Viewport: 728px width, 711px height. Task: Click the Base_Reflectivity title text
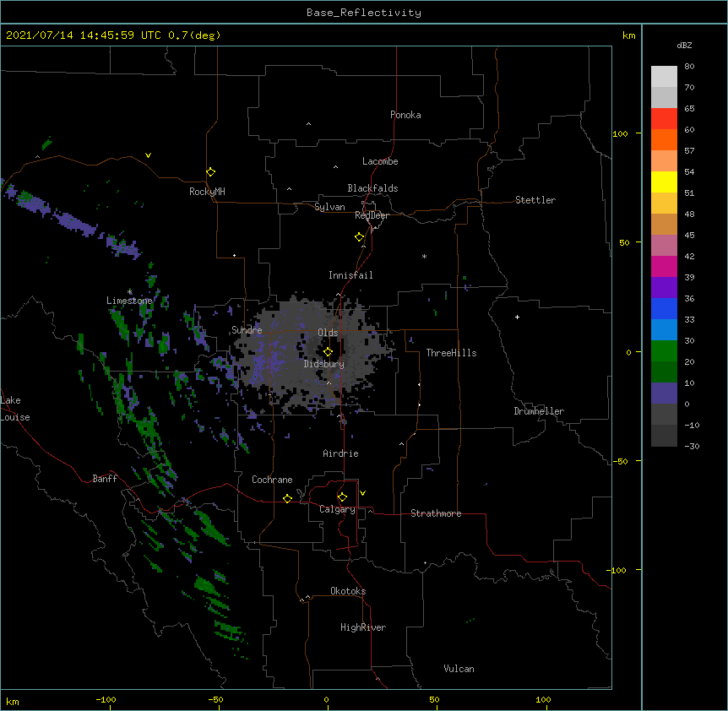(x=364, y=13)
